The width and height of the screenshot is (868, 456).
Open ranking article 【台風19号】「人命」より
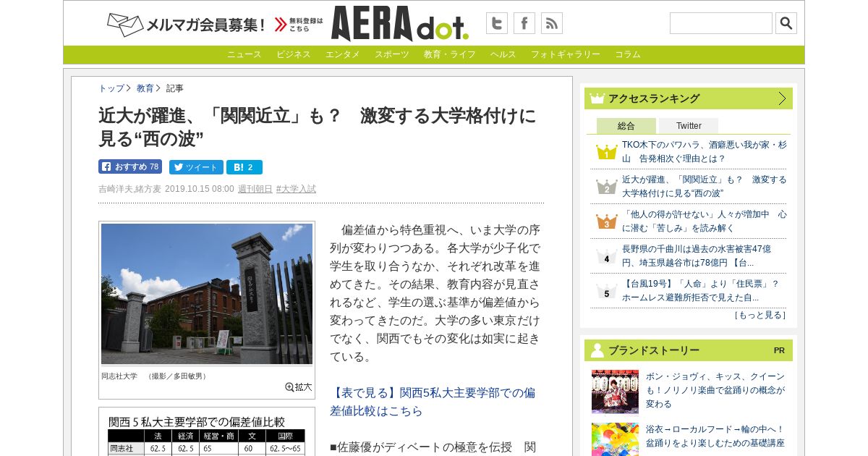[701, 290]
